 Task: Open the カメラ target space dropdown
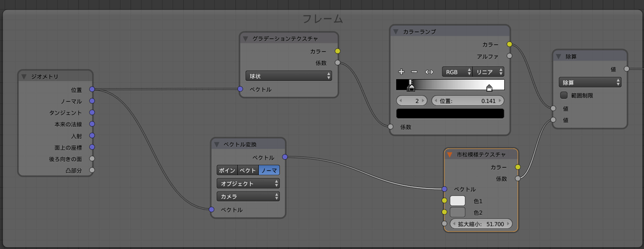click(x=248, y=196)
